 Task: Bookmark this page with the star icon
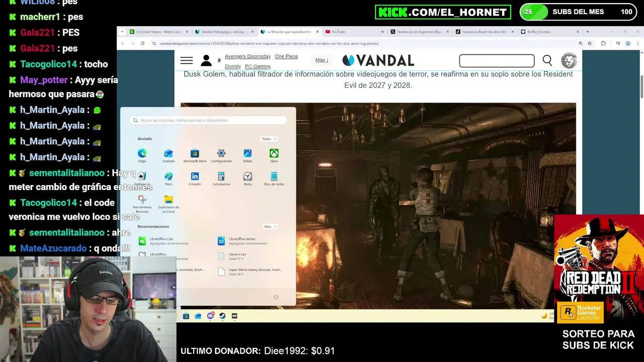click(591, 43)
